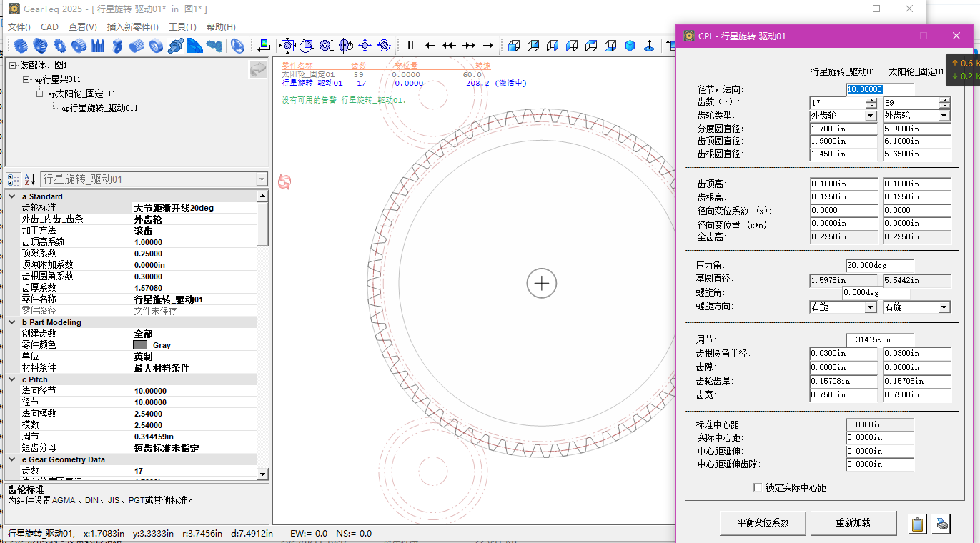
Task: Click the Gray part color swatch
Action: pos(140,345)
